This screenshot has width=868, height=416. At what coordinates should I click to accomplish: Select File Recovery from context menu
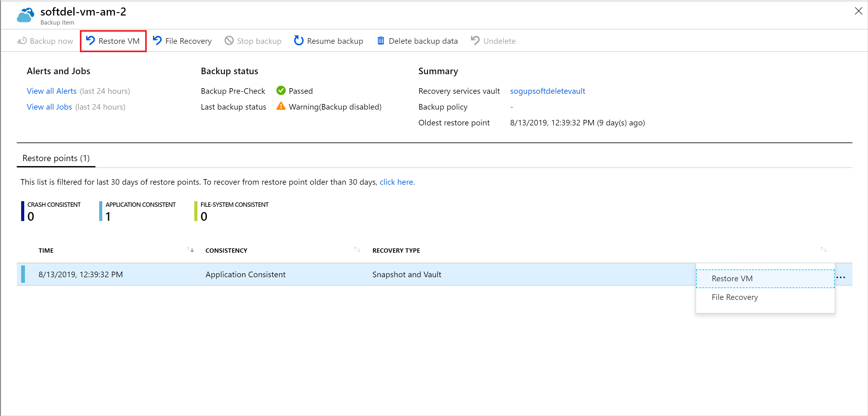click(x=735, y=297)
